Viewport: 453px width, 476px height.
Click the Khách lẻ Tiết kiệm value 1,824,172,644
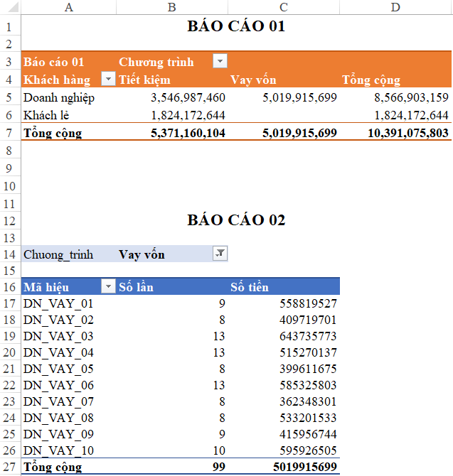click(188, 115)
